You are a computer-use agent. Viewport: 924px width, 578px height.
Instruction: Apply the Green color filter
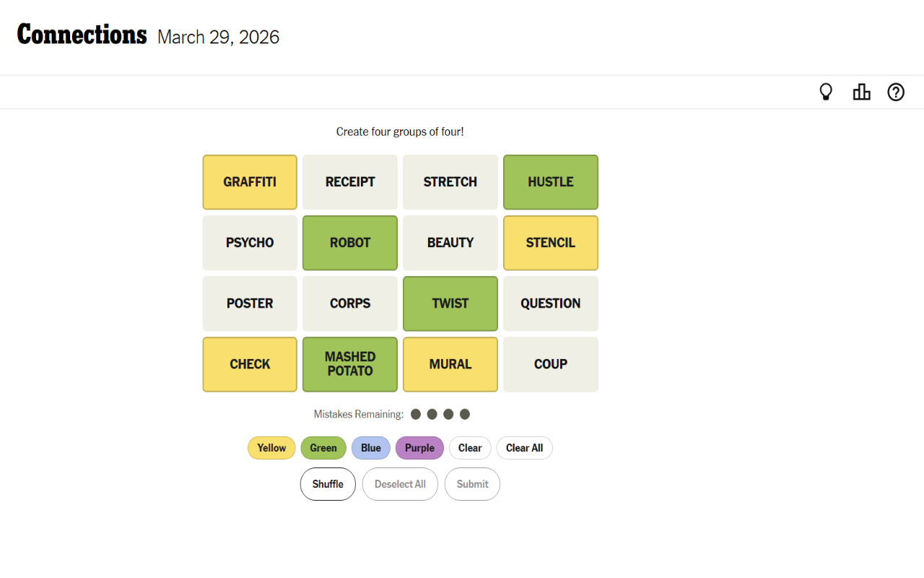pyautogui.click(x=323, y=448)
